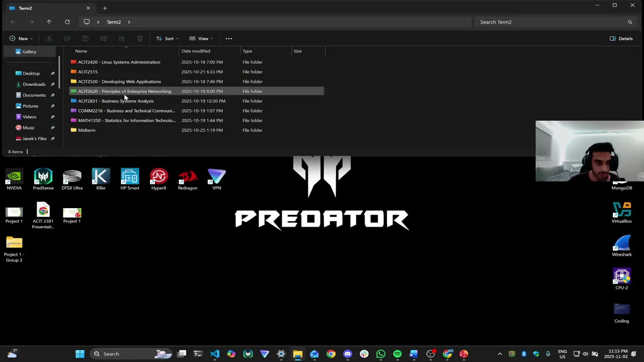The width and height of the screenshot is (644, 362).
Task: Open Visual Studio Code from taskbar
Action: (215, 354)
